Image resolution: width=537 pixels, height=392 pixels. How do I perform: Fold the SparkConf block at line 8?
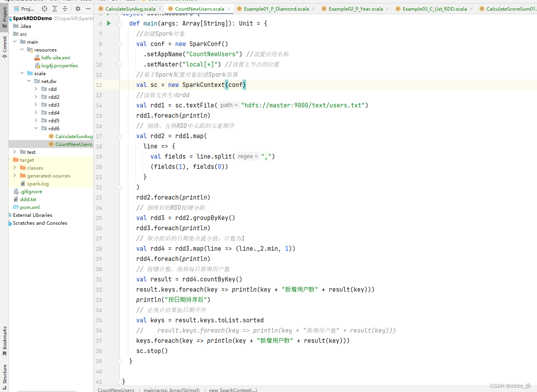[x=119, y=44]
